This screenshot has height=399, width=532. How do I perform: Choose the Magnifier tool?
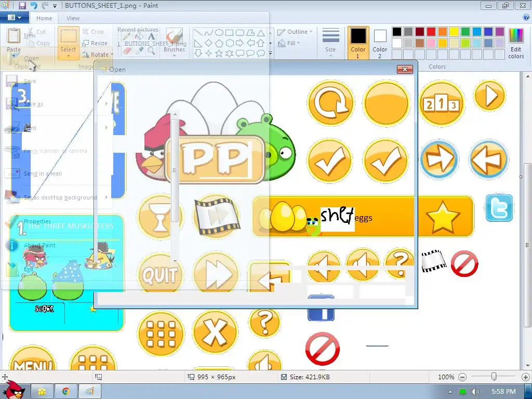click(x=152, y=51)
